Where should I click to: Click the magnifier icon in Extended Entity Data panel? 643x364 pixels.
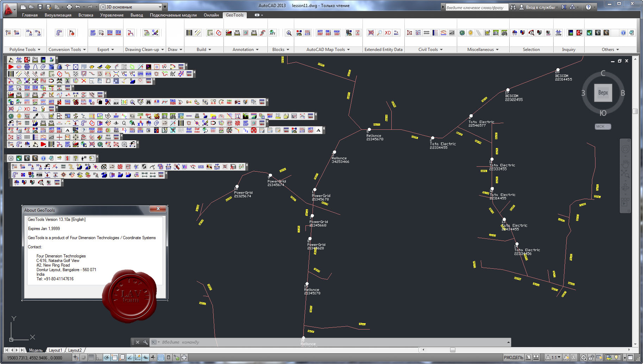pos(379,33)
